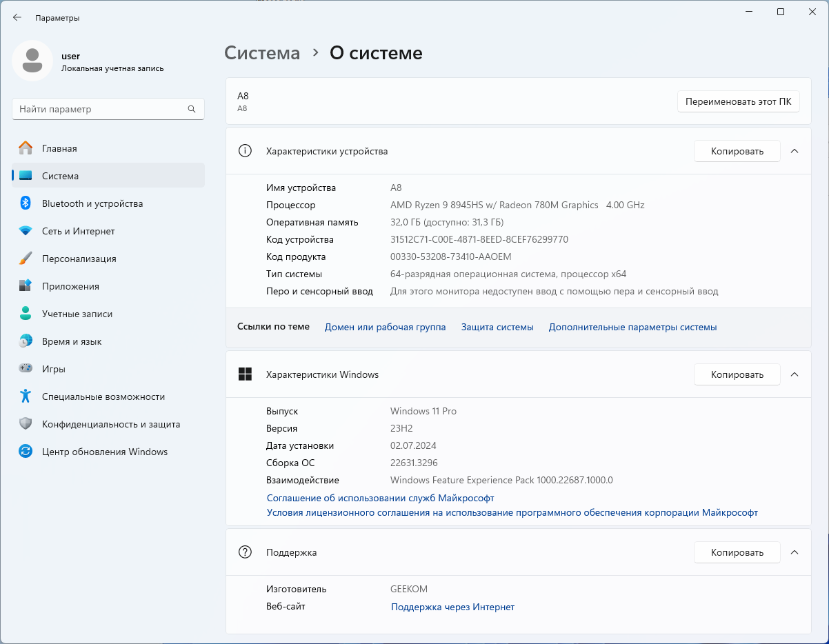Open the Главная settings page
This screenshot has width=829, height=644.
click(x=108, y=148)
